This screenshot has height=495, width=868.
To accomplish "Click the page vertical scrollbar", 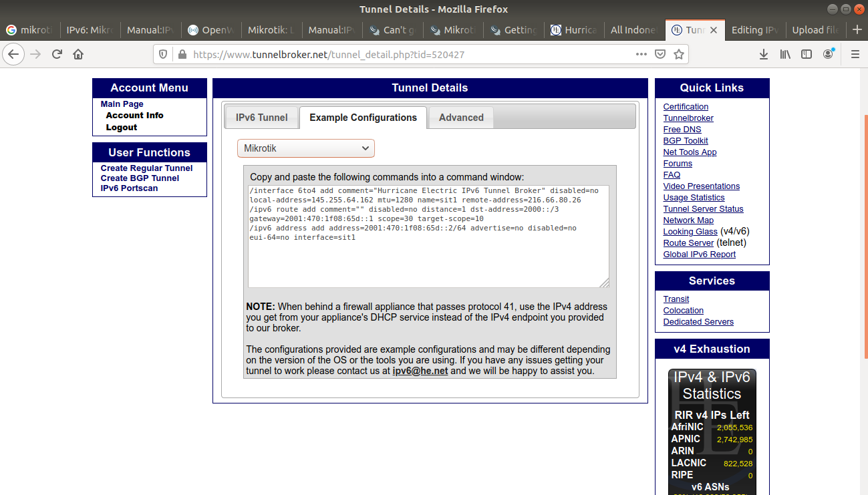I will (865, 267).
